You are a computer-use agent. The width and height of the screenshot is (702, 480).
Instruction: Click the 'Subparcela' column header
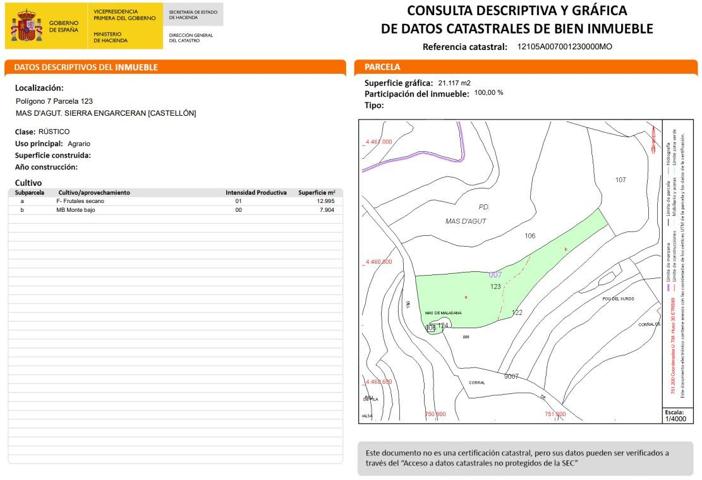pyautogui.click(x=30, y=193)
